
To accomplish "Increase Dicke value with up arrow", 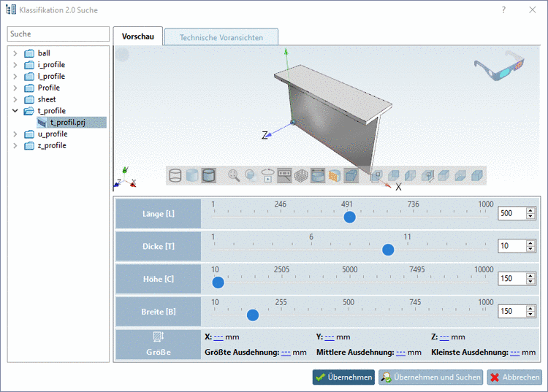I will click(530, 243).
